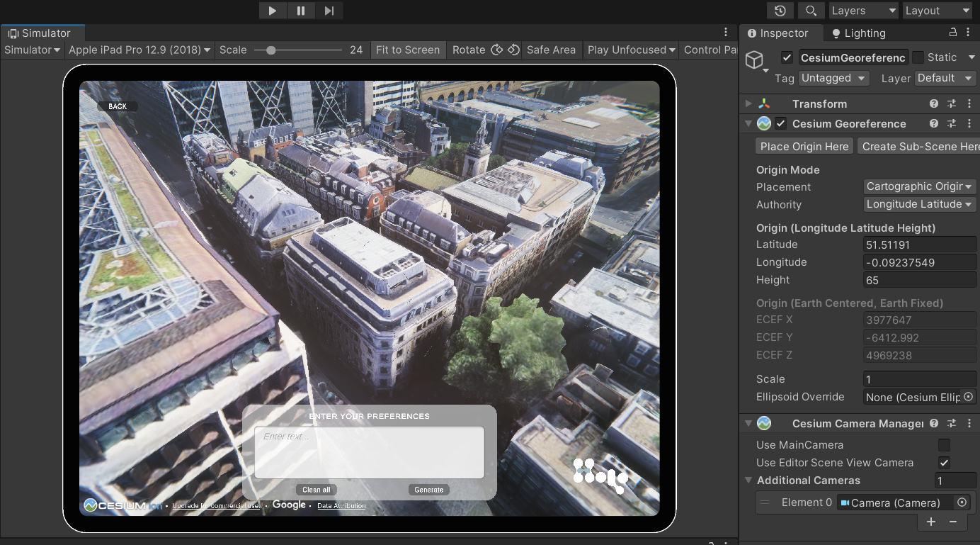The width and height of the screenshot is (980, 545).
Task: Toggle the Static checkbox
Action: [x=918, y=57]
